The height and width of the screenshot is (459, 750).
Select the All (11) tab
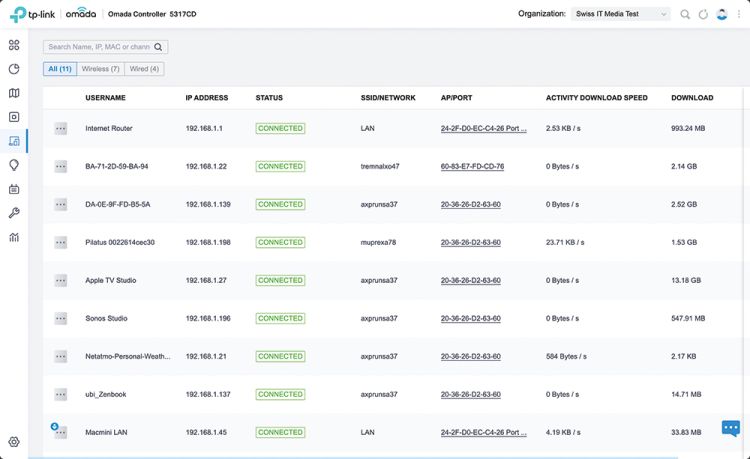60,69
